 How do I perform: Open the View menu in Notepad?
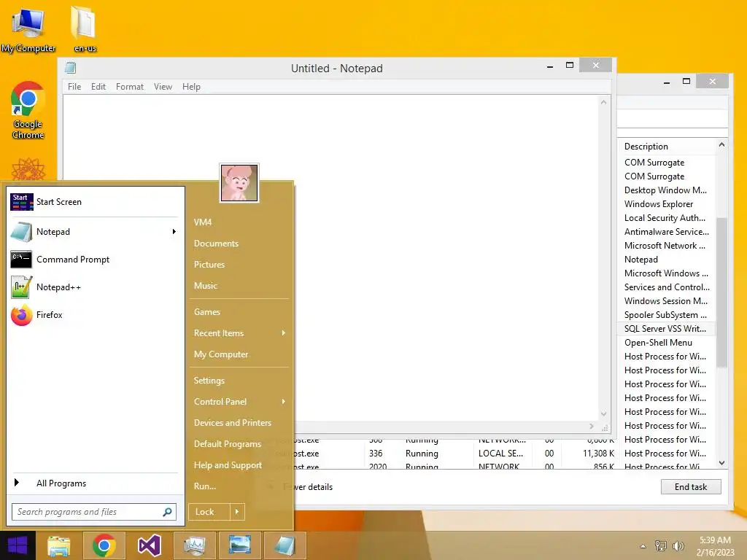163,87
